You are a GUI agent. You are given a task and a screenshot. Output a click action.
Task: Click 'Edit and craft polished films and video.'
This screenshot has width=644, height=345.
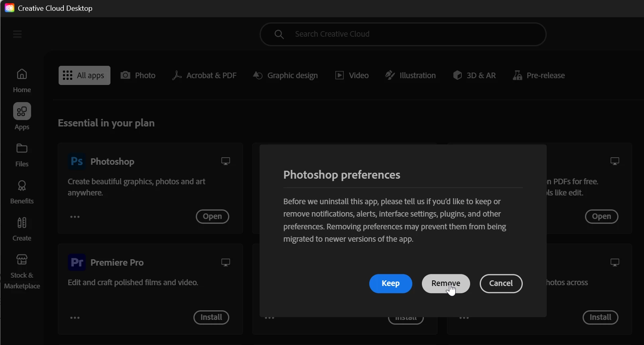[133, 282]
